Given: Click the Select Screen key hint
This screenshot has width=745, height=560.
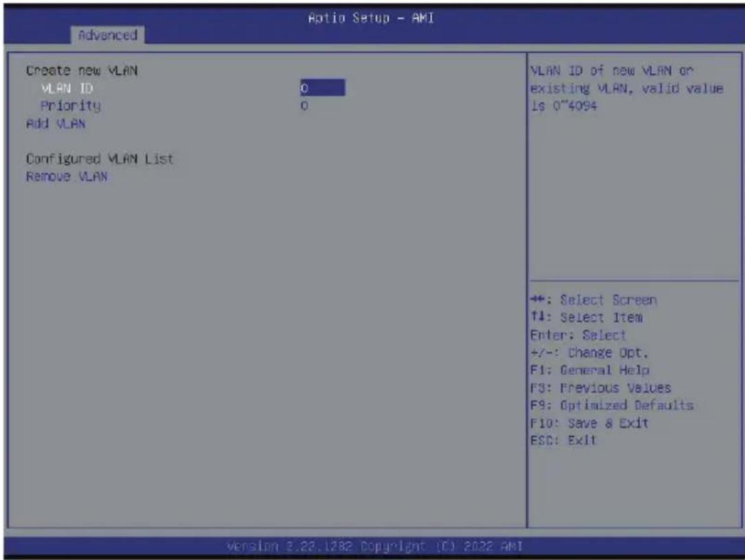Looking at the screenshot, I should tap(593, 300).
